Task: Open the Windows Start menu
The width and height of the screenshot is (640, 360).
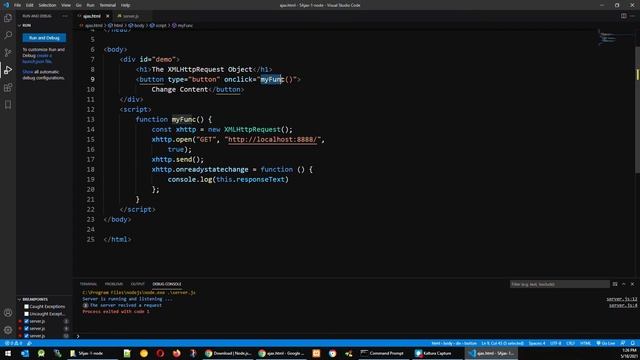Action: click(x=8, y=353)
